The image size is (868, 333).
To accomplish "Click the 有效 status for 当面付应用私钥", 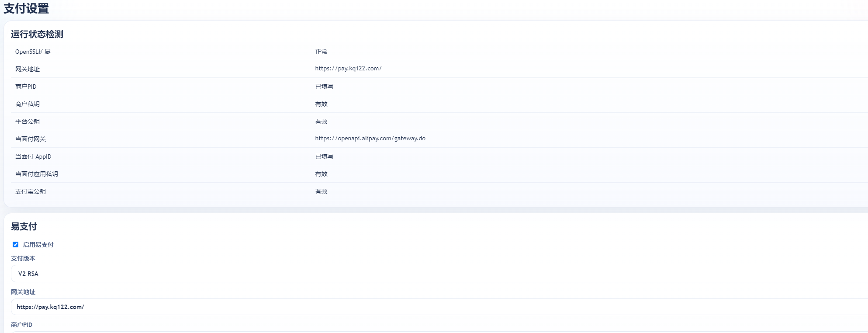I will [321, 174].
